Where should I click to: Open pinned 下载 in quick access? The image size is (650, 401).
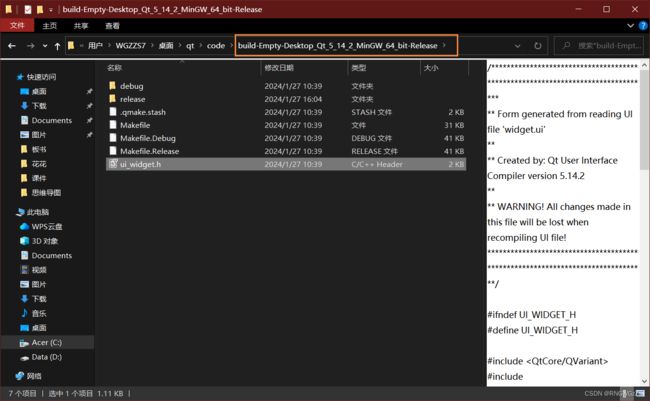point(39,106)
